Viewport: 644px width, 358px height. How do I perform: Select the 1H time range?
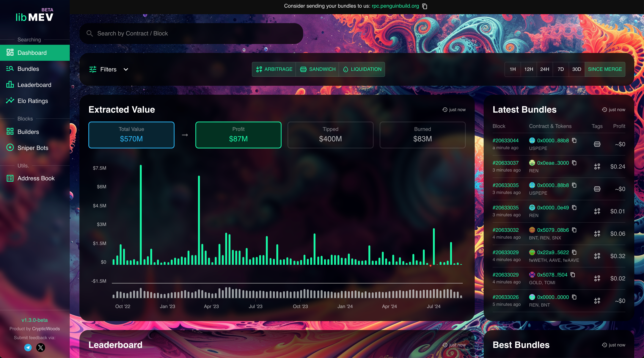click(513, 69)
